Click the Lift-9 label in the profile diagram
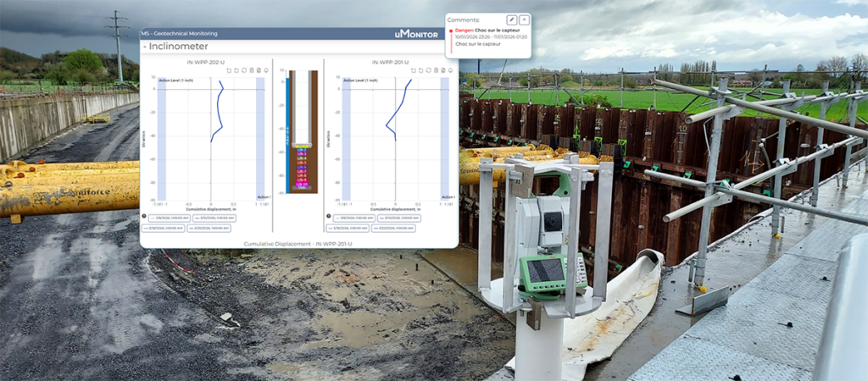The image size is (868, 381). (302, 179)
